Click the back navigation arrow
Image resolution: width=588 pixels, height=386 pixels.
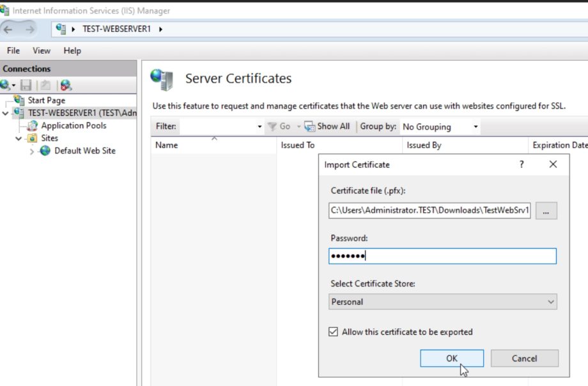click(x=8, y=29)
